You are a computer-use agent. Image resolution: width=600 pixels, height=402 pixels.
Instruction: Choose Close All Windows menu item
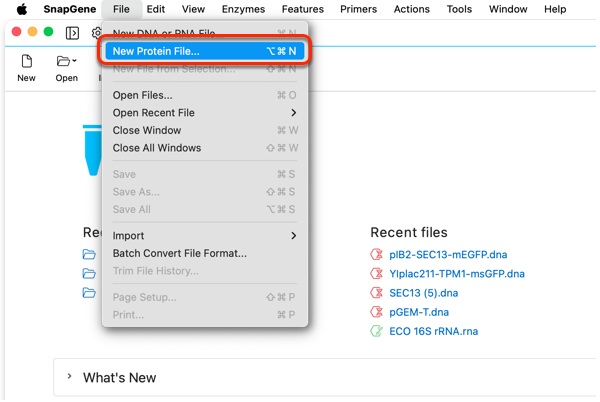click(205, 148)
